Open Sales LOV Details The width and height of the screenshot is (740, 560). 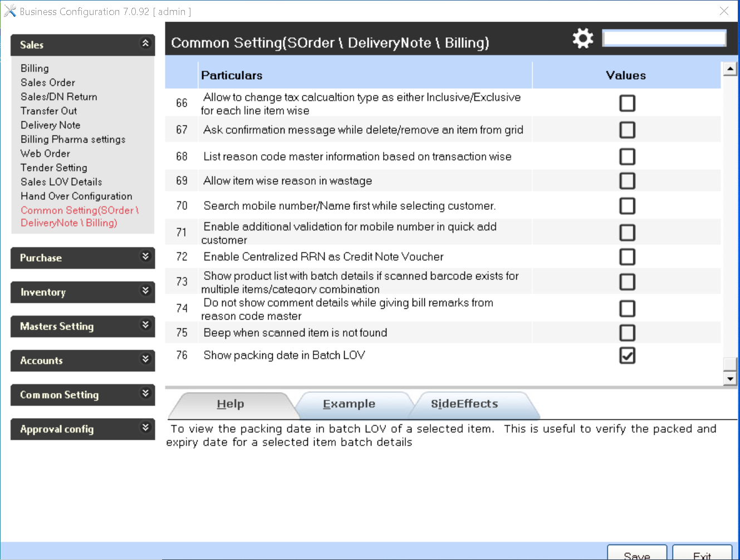(x=61, y=182)
